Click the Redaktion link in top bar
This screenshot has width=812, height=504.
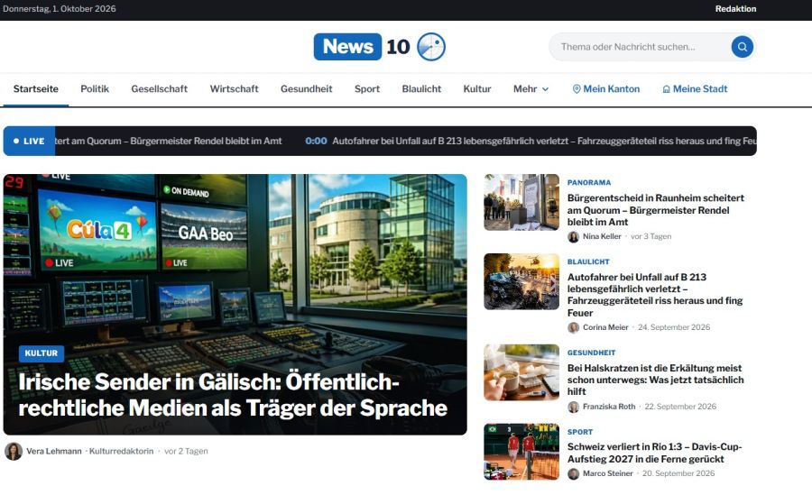pyautogui.click(x=735, y=9)
